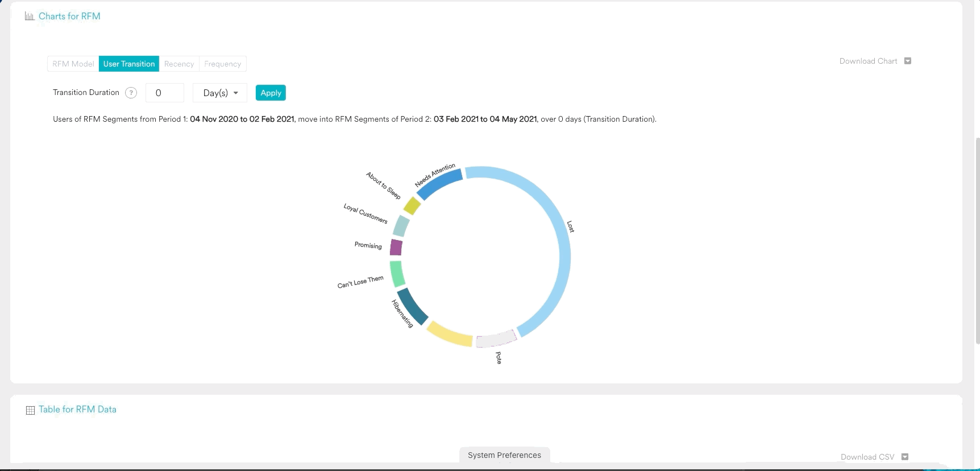This screenshot has width=980, height=471.
Task: Open the Download Chart dropdown arrow
Action: click(x=907, y=61)
